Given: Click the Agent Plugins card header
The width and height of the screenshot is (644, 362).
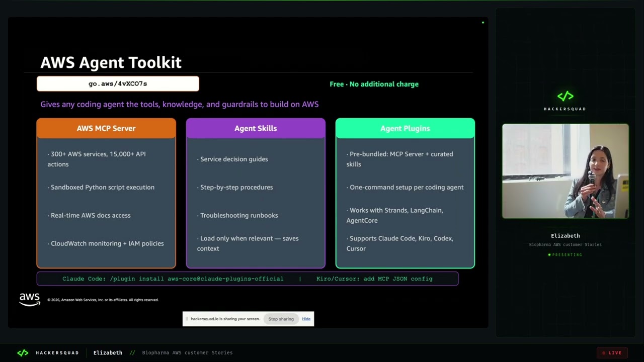Looking at the screenshot, I should pos(405,128).
